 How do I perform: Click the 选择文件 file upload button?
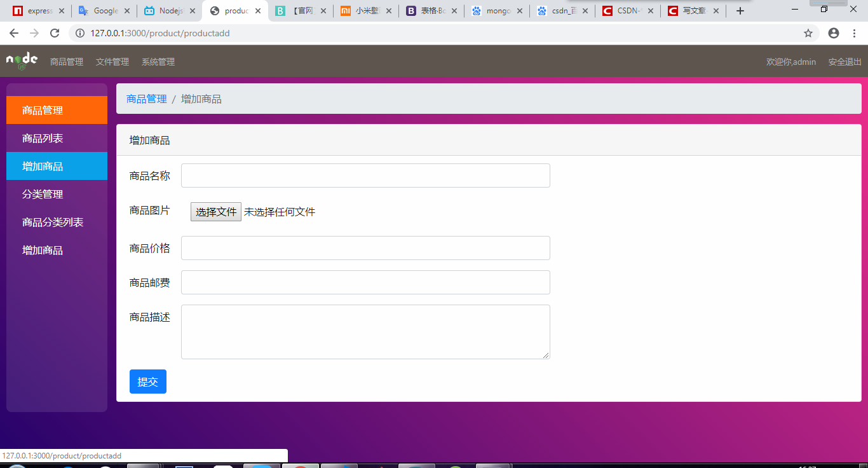tap(215, 211)
